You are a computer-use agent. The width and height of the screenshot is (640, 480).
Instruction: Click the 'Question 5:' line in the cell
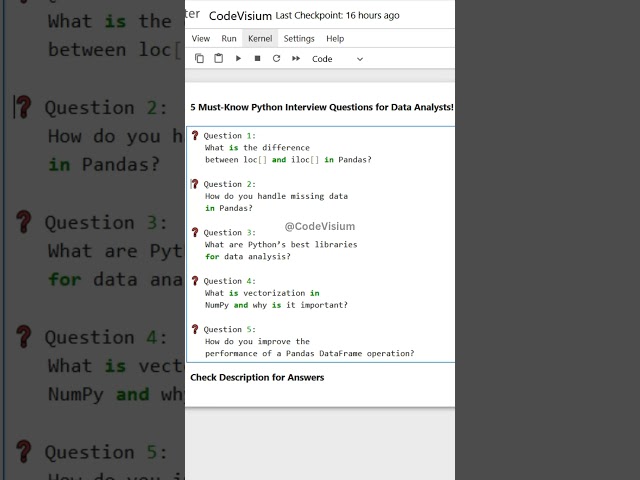[230, 329]
